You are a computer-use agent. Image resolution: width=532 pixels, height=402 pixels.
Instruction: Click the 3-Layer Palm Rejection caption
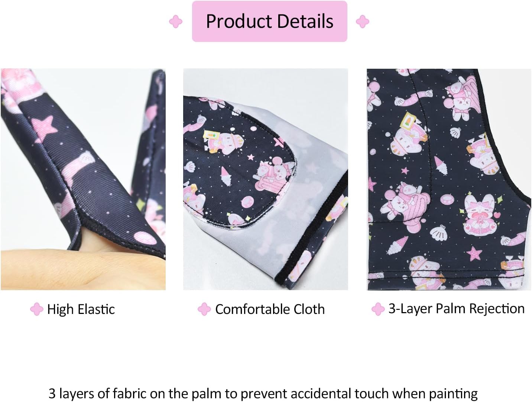point(457,309)
